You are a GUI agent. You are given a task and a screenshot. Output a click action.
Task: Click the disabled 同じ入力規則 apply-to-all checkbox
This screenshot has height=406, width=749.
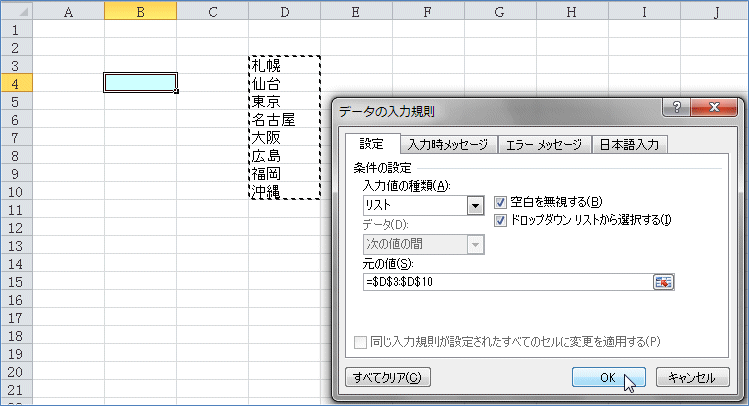(360, 342)
